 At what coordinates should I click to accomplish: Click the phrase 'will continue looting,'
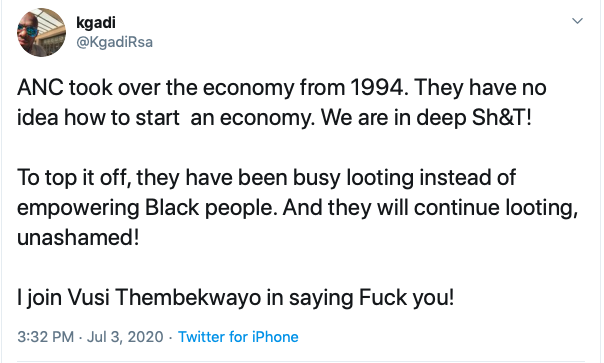[x=477, y=208]
